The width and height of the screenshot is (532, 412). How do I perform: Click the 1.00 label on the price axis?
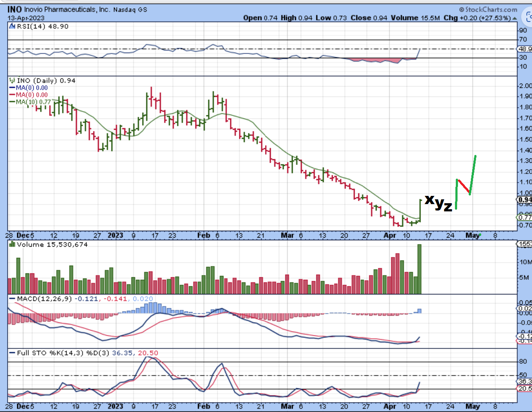pyautogui.click(x=526, y=193)
